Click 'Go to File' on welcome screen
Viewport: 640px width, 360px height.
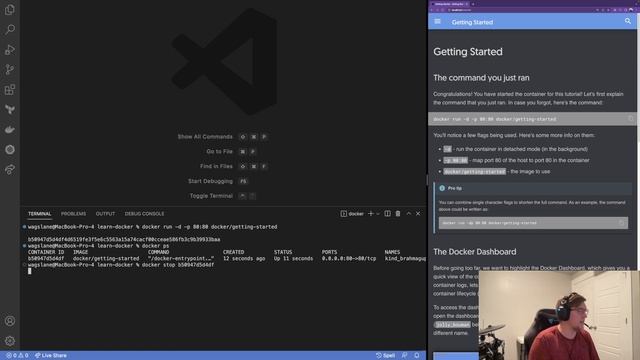coord(219,151)
